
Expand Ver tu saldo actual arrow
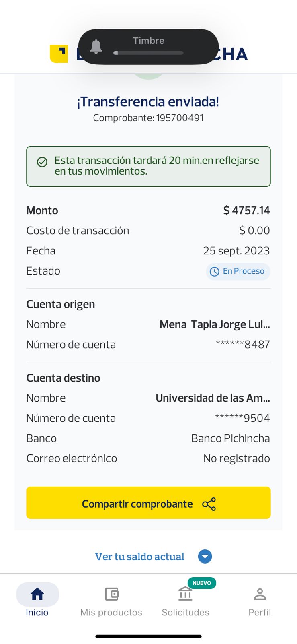pyautogui.click(x=205, y=557)
